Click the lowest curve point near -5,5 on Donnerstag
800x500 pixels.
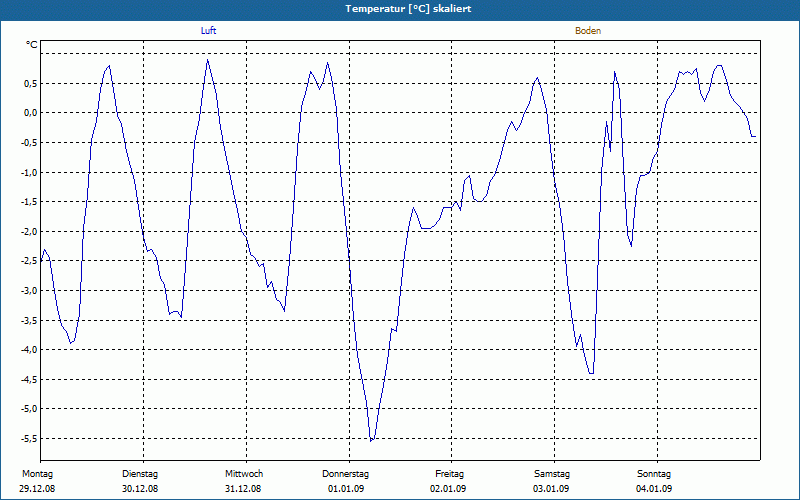371,441
